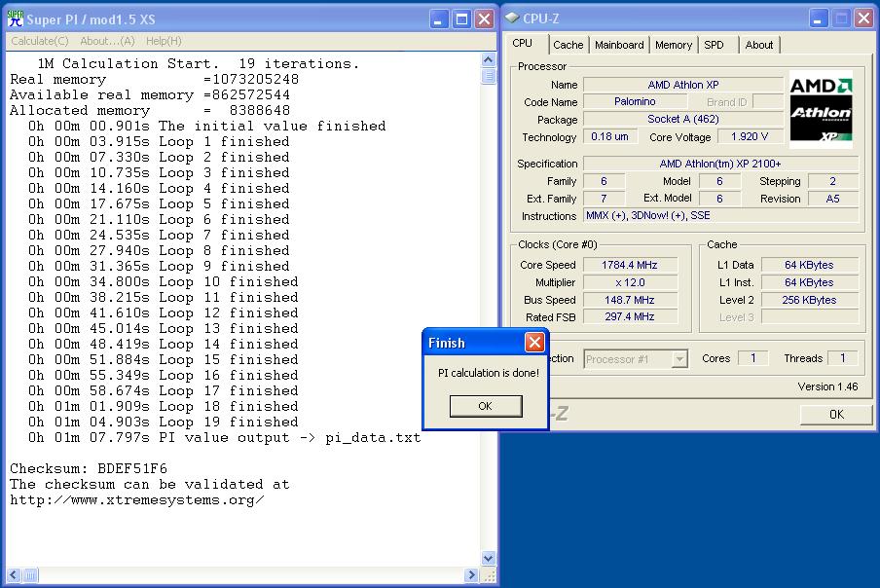The height and width of the screenshot is (588, 880).
Task: Click the CPU-Z title bar icon
Action: pyautogui.click(x=512, y=18)
